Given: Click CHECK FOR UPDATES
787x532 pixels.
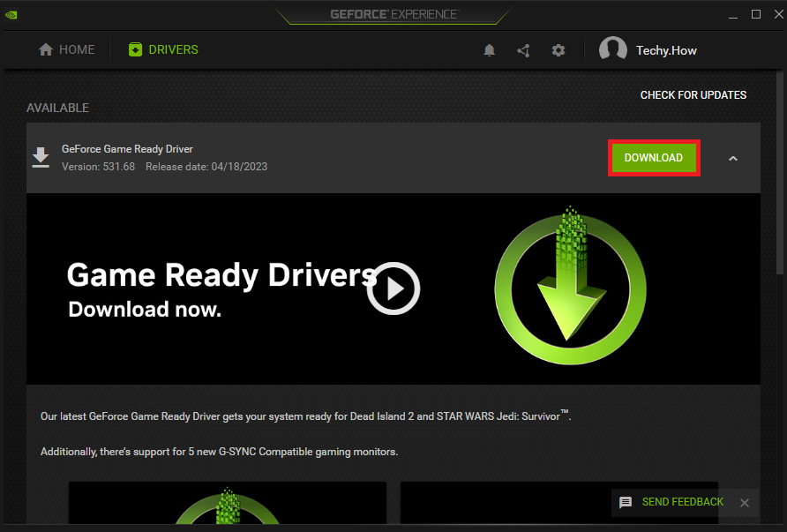Looking at the screenshot, I should (693, 94).
